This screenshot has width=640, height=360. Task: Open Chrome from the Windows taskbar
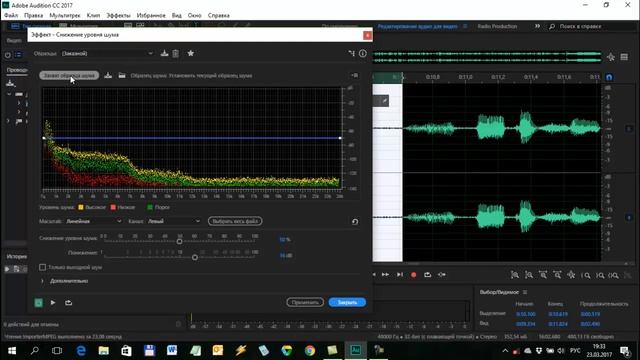tap(310, 350)
